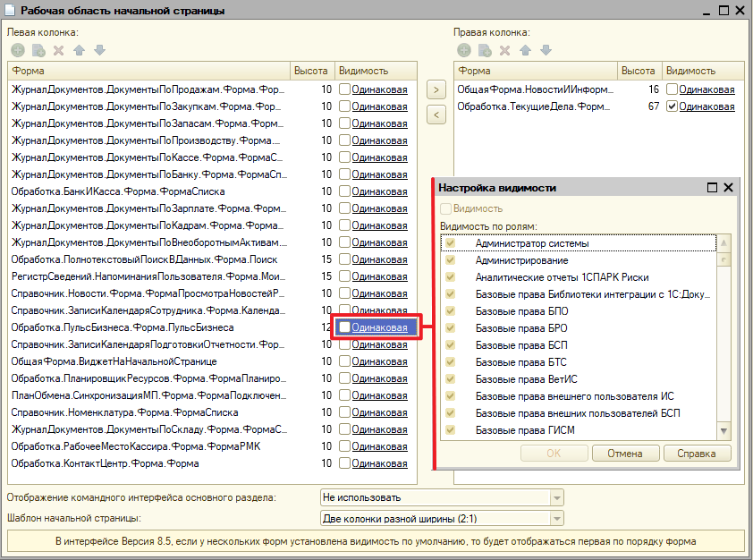753x560 pixels.
Task: Toggle the Администратор системы role checkbox
Action: [450, 243]
